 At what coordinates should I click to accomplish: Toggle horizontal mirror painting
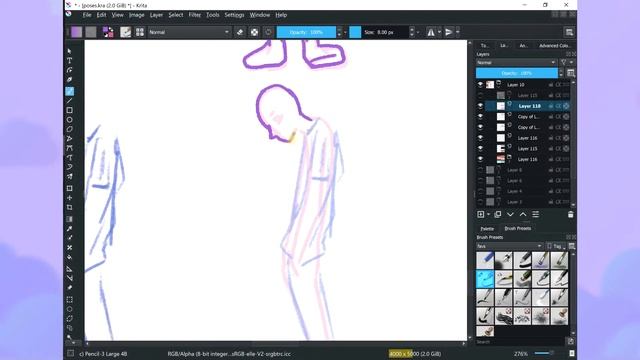(x=431, y=32)
